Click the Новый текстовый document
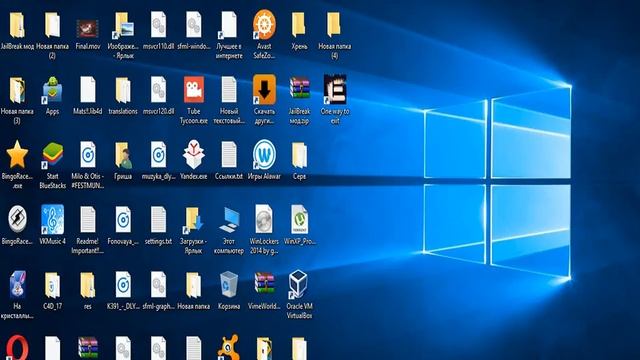The image size is (640, 360). tap(229, 90)
